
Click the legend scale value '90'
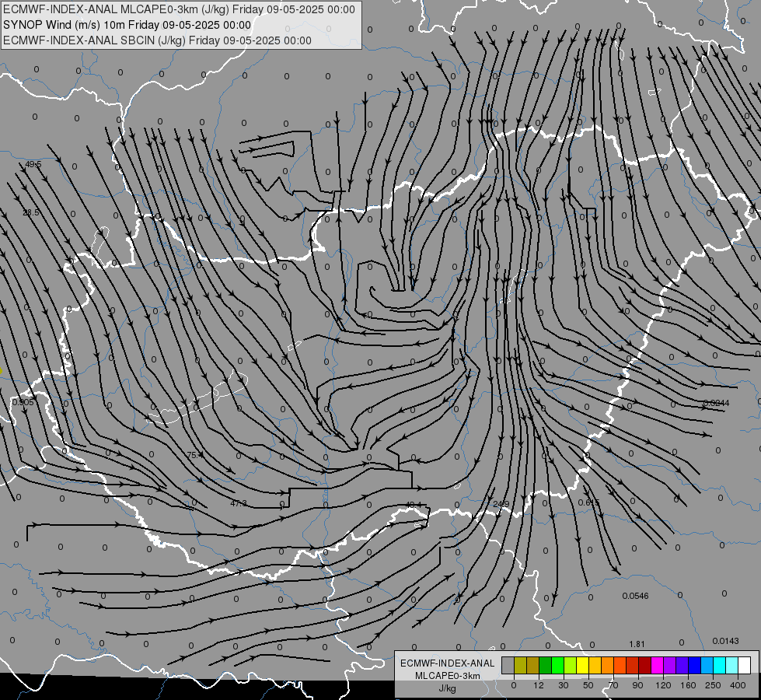(637, 685)
